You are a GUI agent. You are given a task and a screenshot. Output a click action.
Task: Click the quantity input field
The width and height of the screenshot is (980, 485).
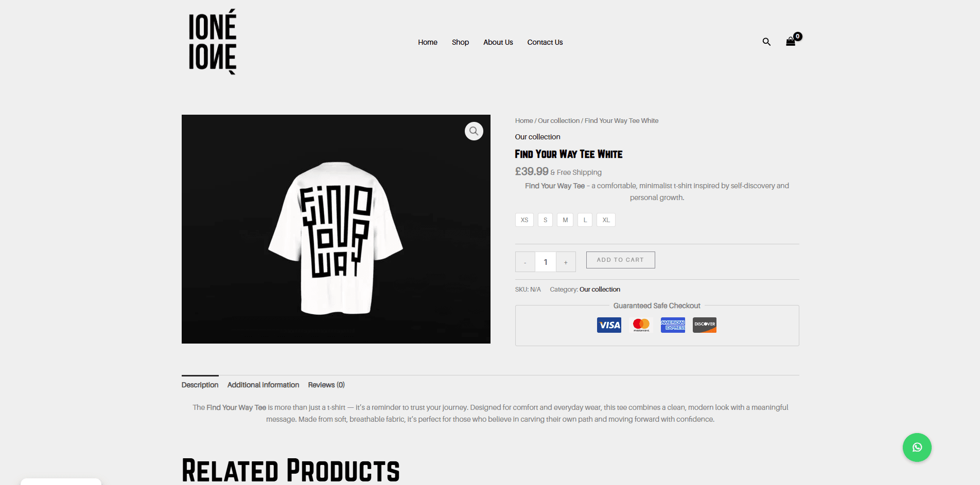546,262
